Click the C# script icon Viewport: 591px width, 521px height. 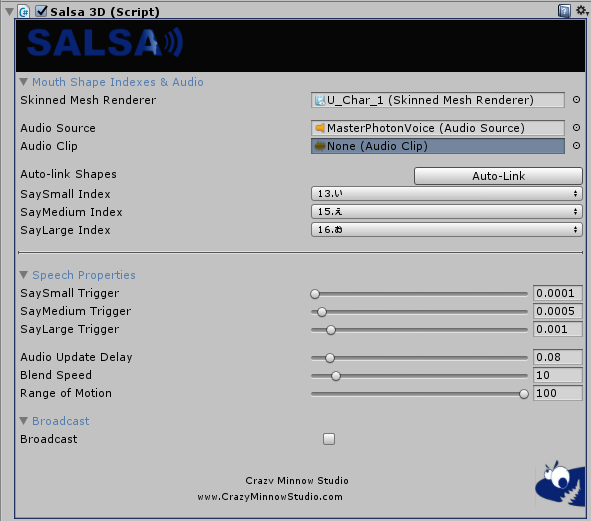click(24, 12)
